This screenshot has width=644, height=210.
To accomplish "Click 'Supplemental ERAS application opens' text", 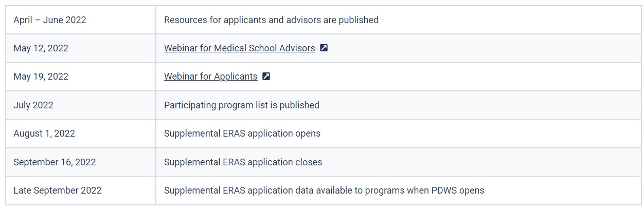I will coord(242,133).
